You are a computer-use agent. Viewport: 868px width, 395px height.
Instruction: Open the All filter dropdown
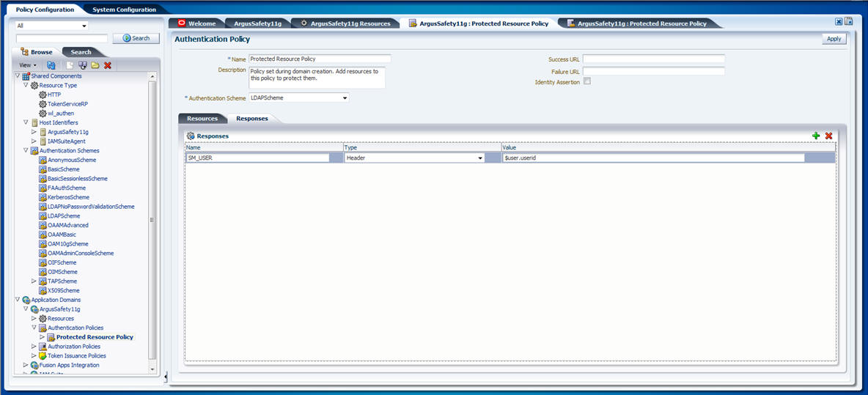[84, 26]
